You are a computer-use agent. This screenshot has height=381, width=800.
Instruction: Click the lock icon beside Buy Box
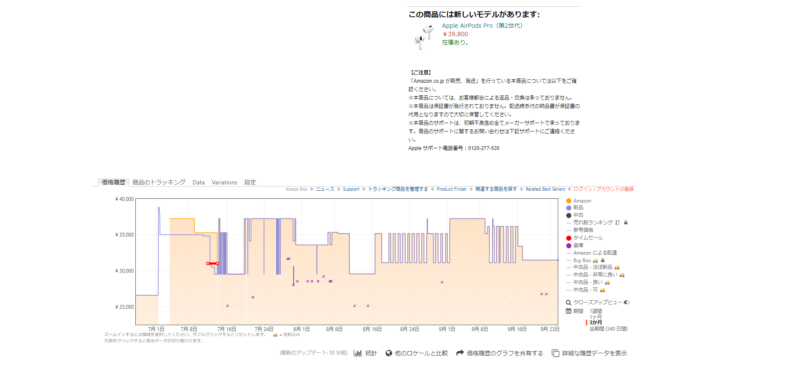603,260
